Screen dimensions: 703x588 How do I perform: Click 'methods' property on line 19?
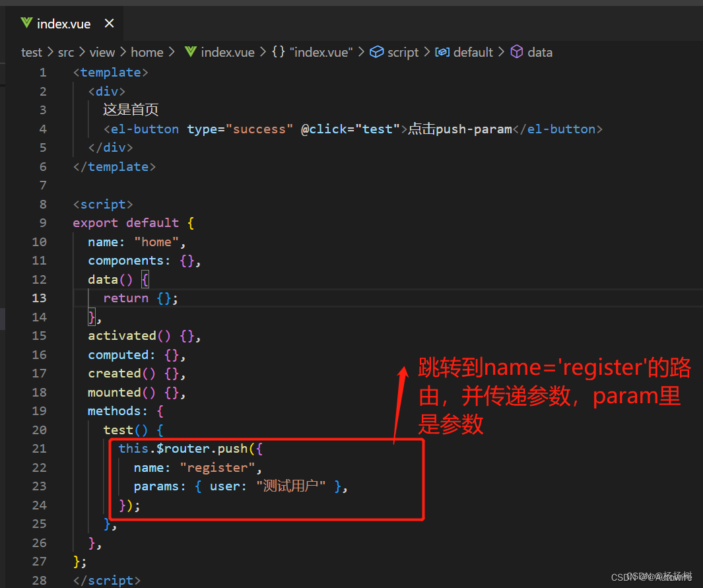[114, 411]
